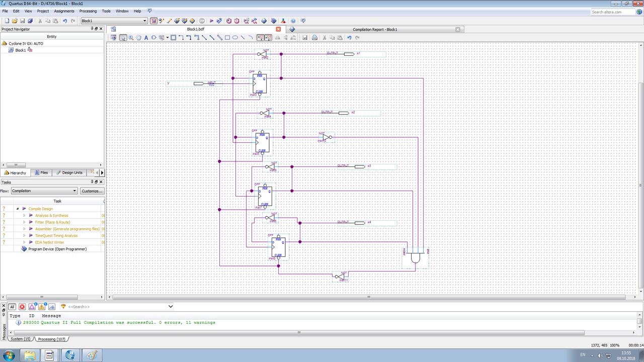Open Windows Start menu
The height and width of the screenshot is (362, 644).
click(9, 355)
